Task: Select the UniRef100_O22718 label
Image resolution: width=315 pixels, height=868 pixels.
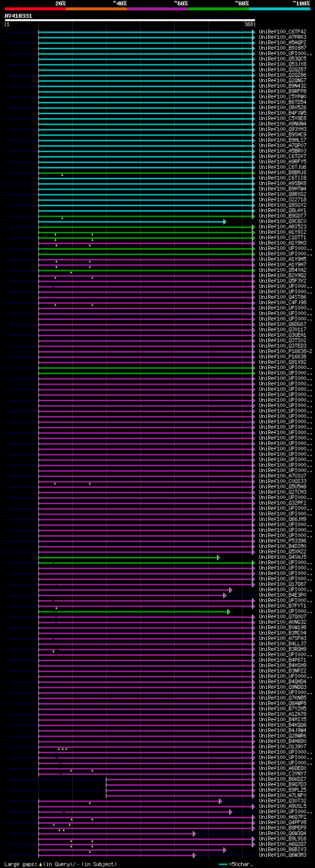Action: (x=283, y=200)
